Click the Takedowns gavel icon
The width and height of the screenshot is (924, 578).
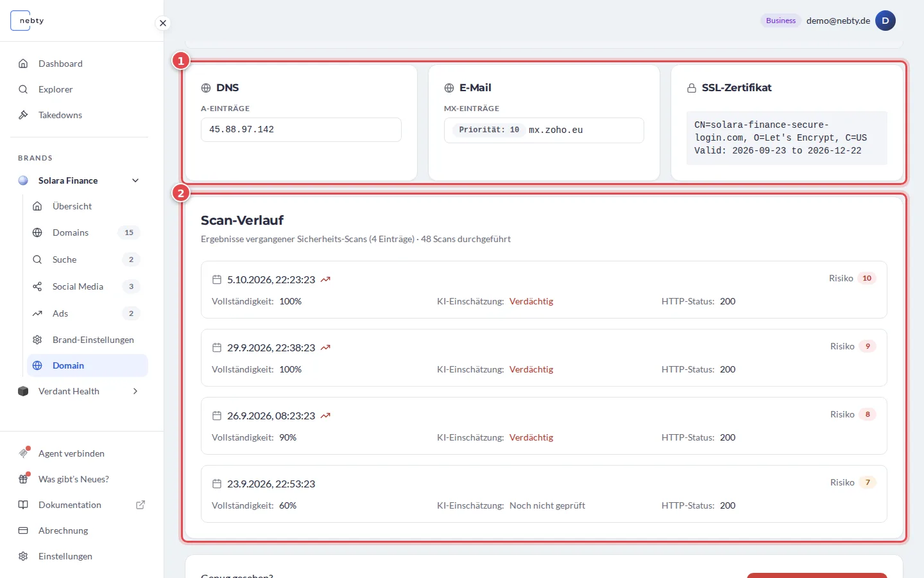pyautogui.click(x=23, y=115)
